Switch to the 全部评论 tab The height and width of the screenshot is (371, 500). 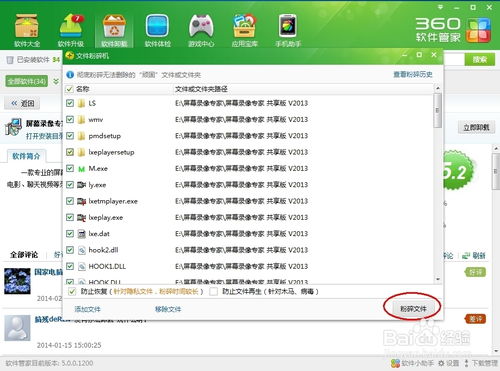tap(24, 255)
